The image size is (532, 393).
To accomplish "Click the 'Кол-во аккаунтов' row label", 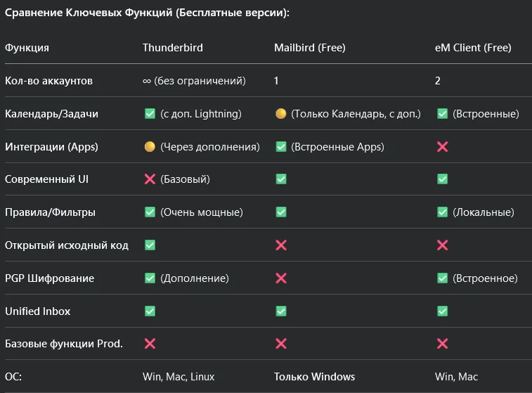I will (48, 81).
